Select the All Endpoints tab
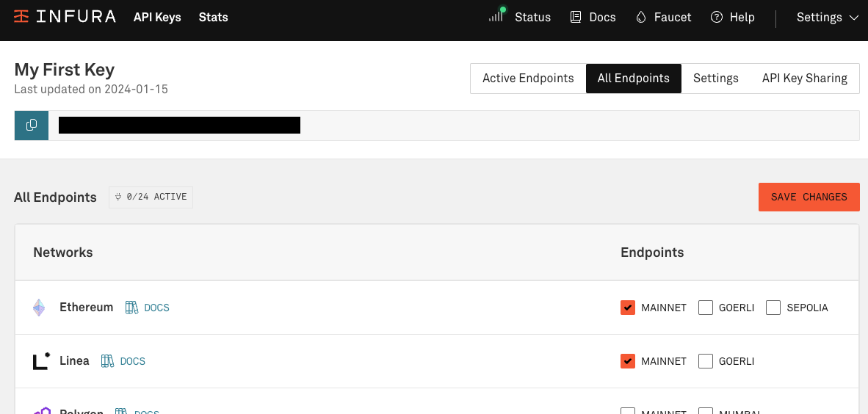This screenshot has height=414, width=868. tap(633, 79)
